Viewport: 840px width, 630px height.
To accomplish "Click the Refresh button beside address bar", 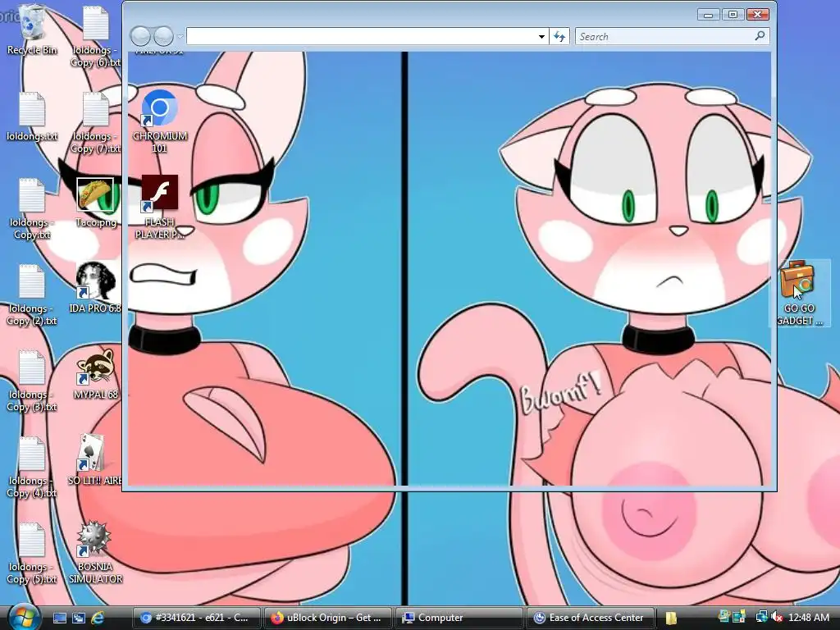I will pyautogui.click(x=559, y=36).
